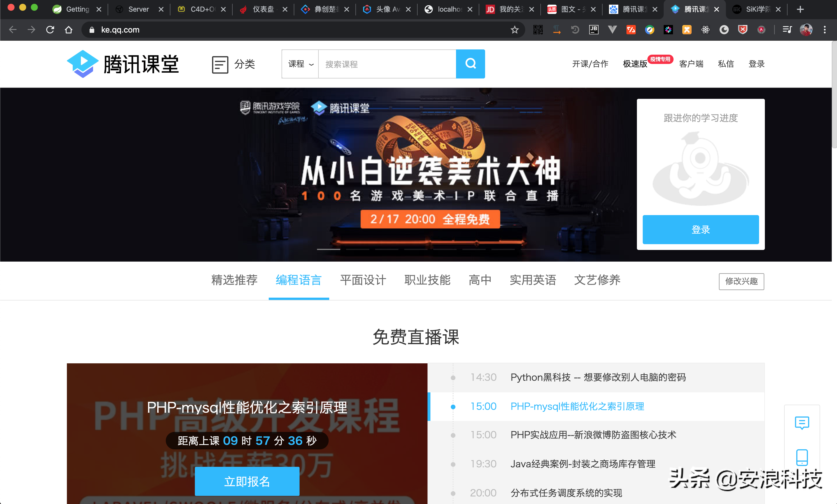Expand the 课程 search type dropdown

tap(300, 64)
